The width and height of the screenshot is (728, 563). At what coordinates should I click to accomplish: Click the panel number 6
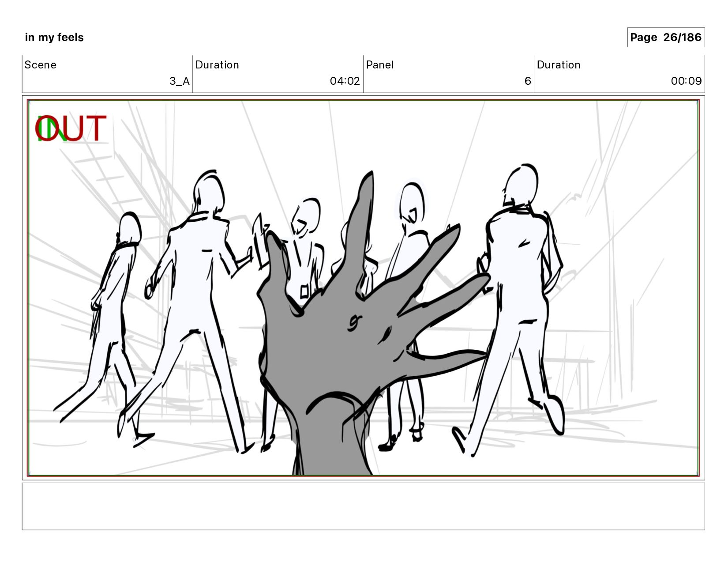[x=528, y=81]
